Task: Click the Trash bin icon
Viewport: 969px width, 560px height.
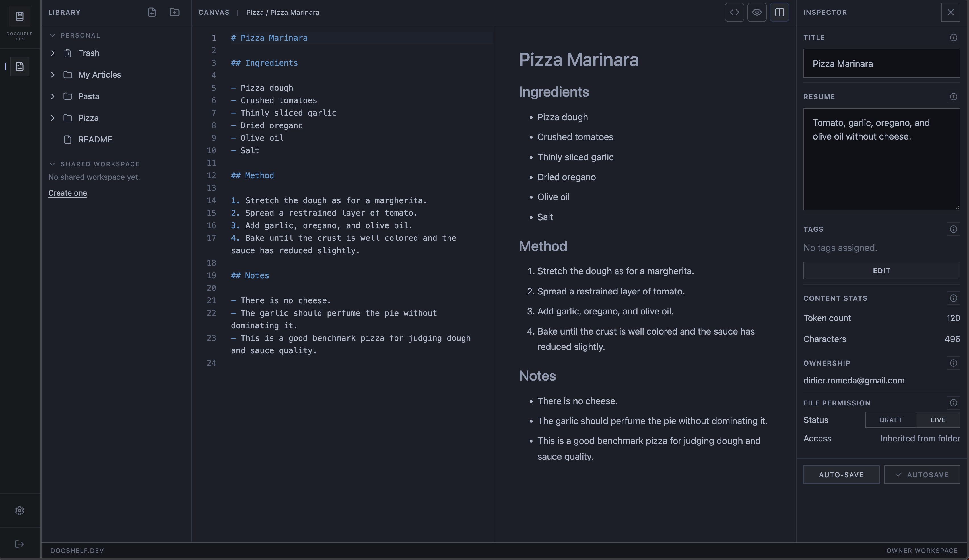Action: (x=68, y=53)
